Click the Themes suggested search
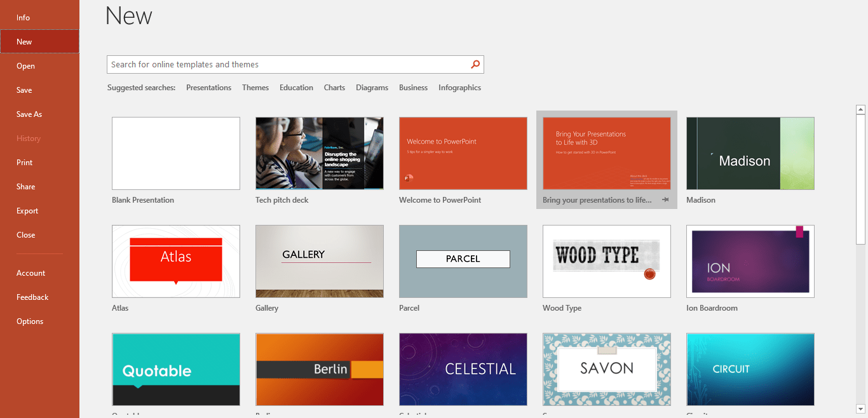 tap(255, 88)
